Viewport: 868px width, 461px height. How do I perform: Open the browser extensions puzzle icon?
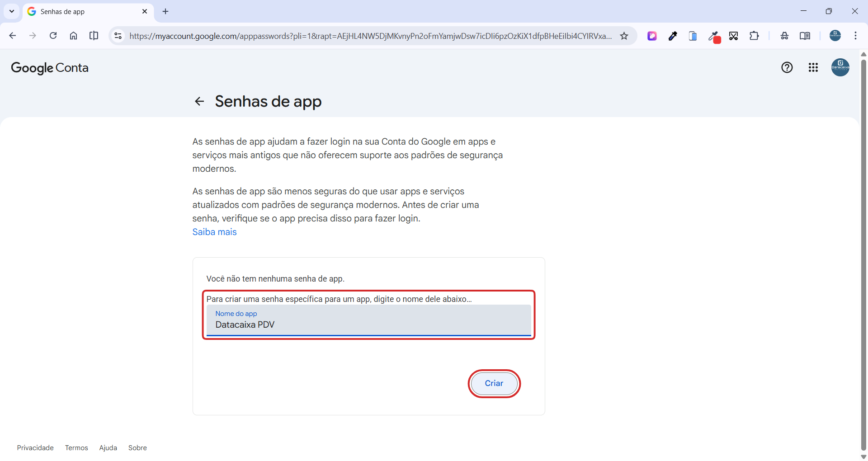[754, 36]
